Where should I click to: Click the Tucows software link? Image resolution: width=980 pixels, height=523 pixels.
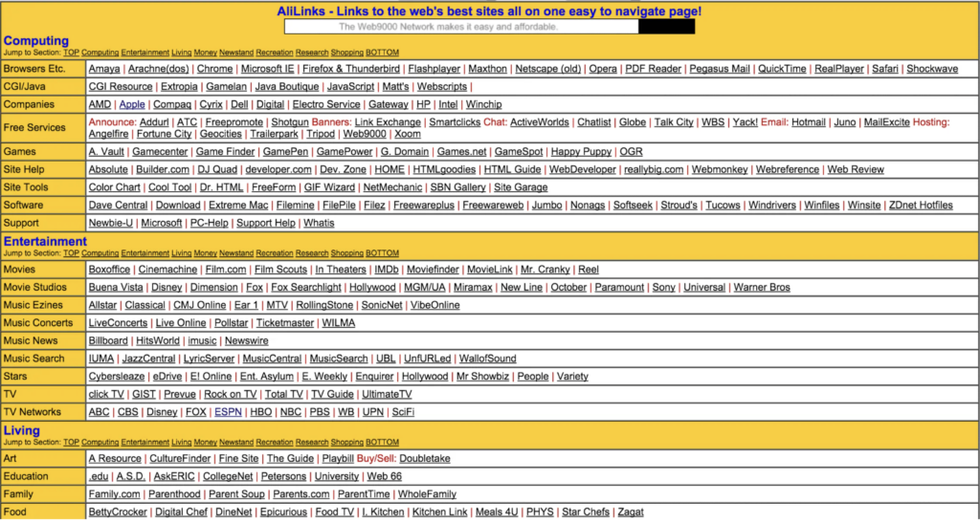click(723, 205)
